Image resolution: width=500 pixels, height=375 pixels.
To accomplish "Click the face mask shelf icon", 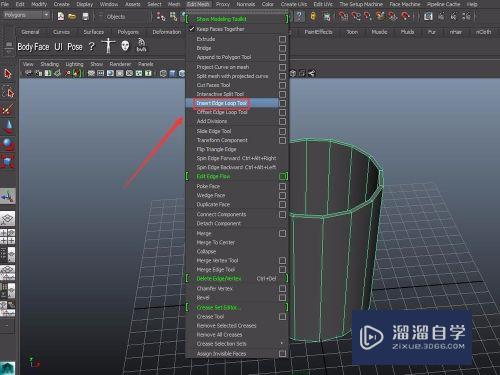I will [x=125, y=46].
